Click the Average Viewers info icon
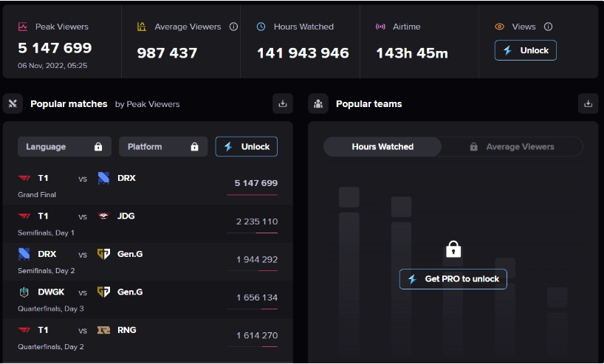604x364 pixels. pos(233,27)
